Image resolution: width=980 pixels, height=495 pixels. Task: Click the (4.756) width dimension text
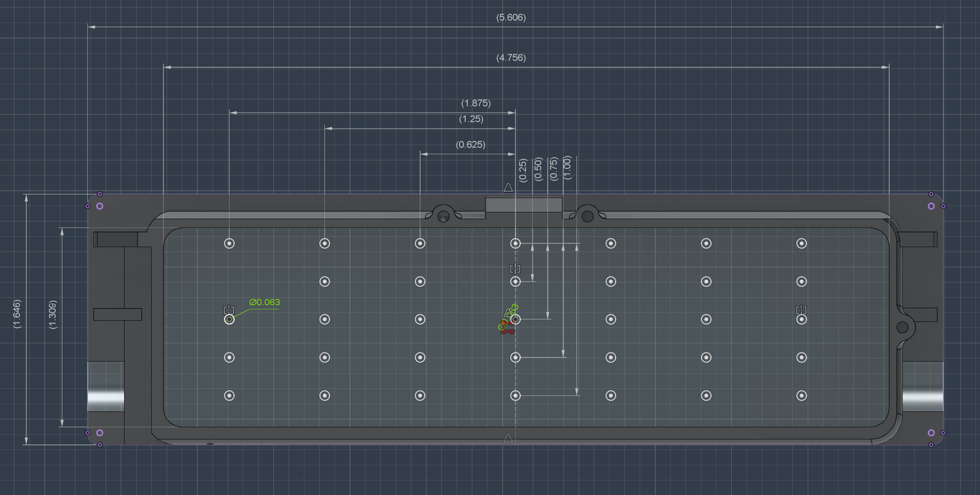click(511, 58)
